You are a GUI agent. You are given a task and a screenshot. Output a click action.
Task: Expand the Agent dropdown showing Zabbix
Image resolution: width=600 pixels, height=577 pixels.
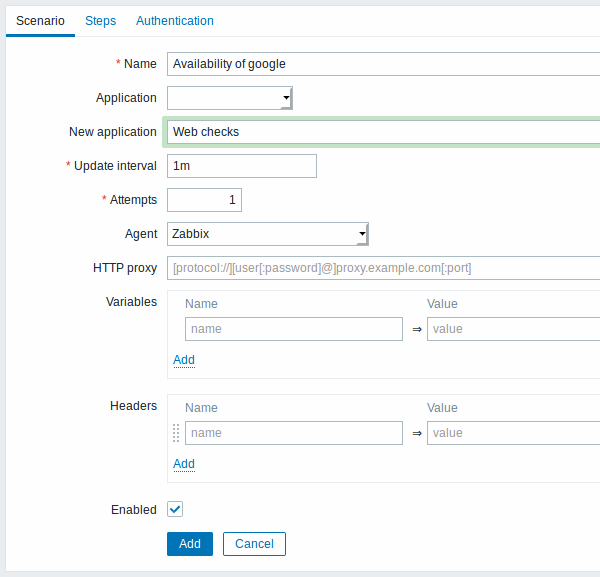tap(267, 234)
